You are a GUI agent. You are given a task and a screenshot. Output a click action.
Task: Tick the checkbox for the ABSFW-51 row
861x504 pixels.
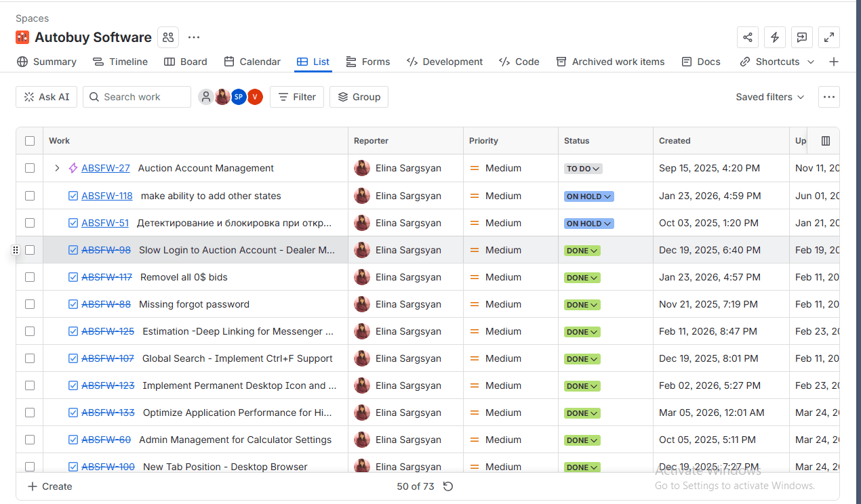pyautogui.click(x=30, y=223)
